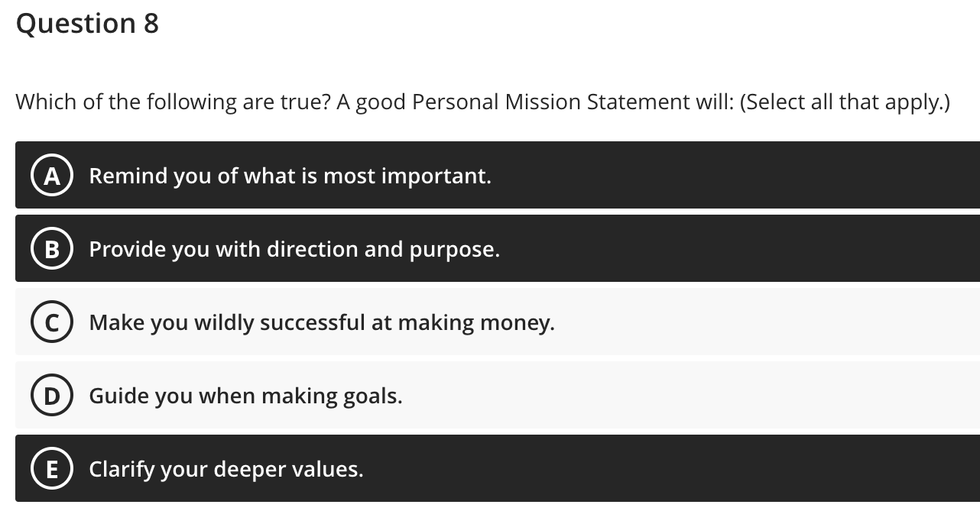The height and width of the screenshot is (524, 980).
Task: Click the question prompt text
Action: 482,102
